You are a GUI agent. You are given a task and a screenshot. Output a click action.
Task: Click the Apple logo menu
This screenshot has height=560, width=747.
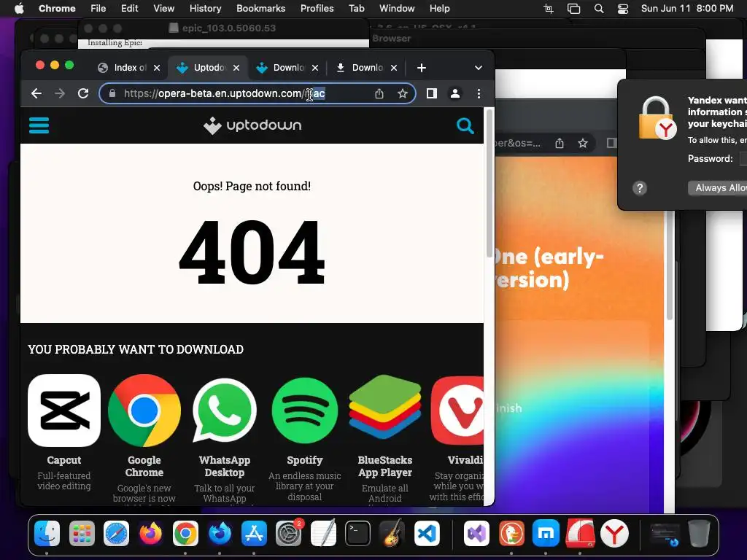coord(19,8)
